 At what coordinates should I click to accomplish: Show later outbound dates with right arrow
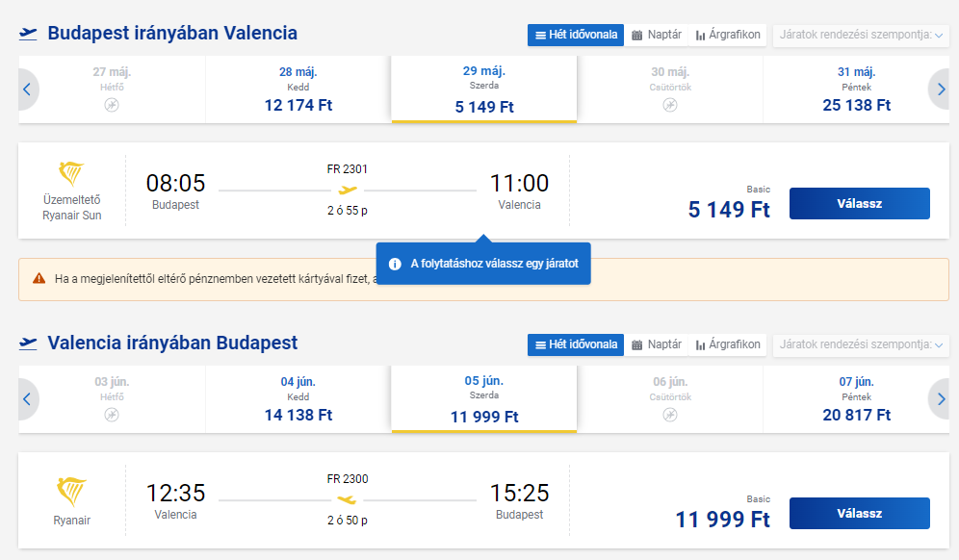(x=941, y=89)
